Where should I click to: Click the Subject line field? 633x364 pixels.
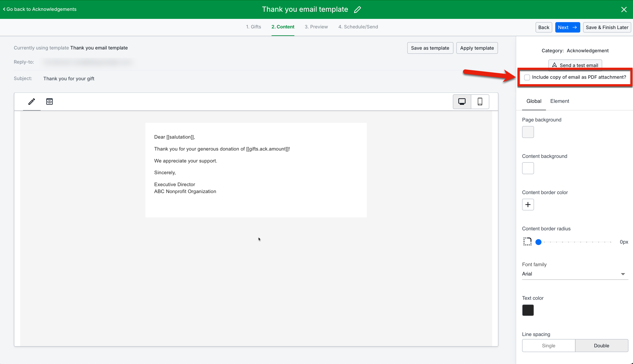69,79
